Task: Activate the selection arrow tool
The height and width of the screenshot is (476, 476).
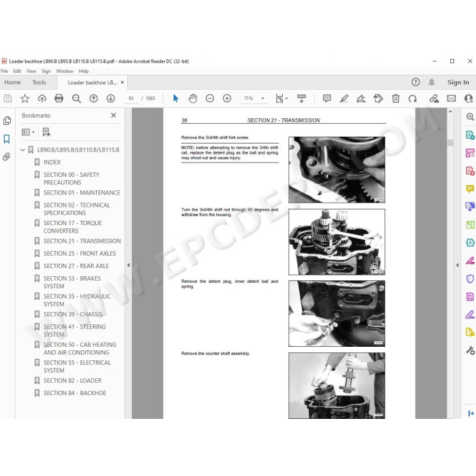Action: 175,99
